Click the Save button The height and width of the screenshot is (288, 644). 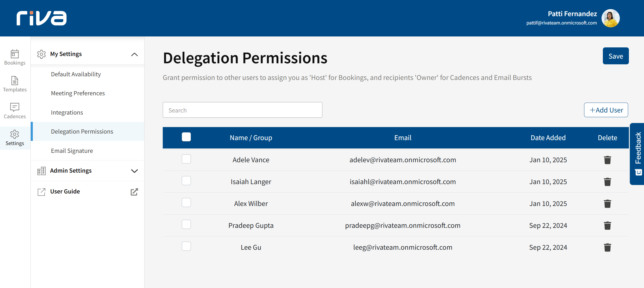click(x=615, y=56)
